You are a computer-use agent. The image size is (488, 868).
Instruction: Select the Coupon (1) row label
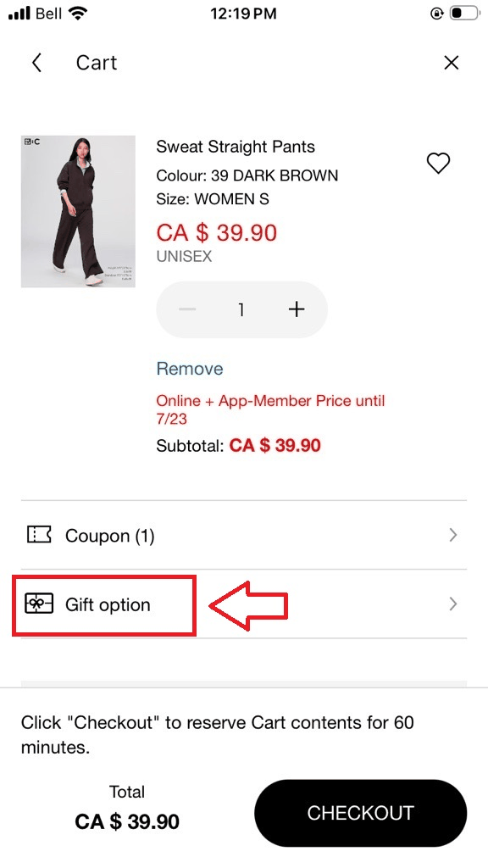(x=109, y=536)
